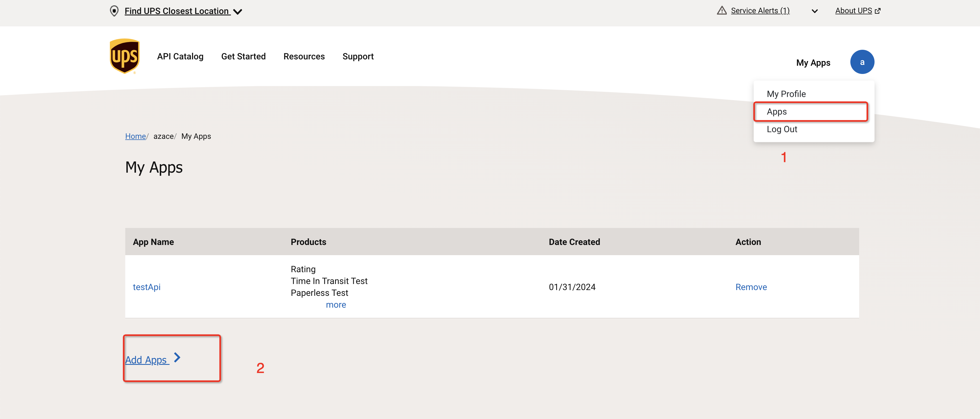Expand the Service Alerts dropdown chevron

(814, 11)
